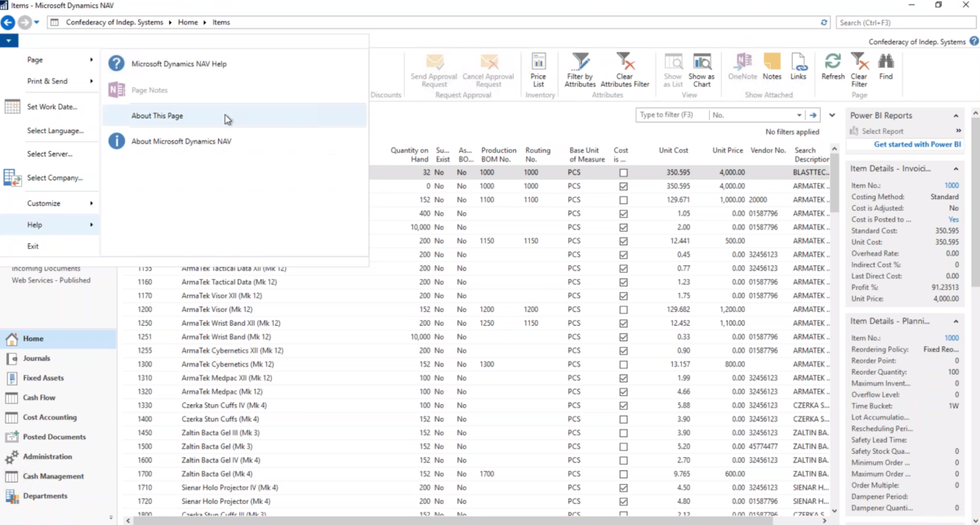Image resolution: width=980 pixels, height=525 pixels.
Task: Refresh address bar with reload icon
Action: pyautogui.click(x=824, y=23)
